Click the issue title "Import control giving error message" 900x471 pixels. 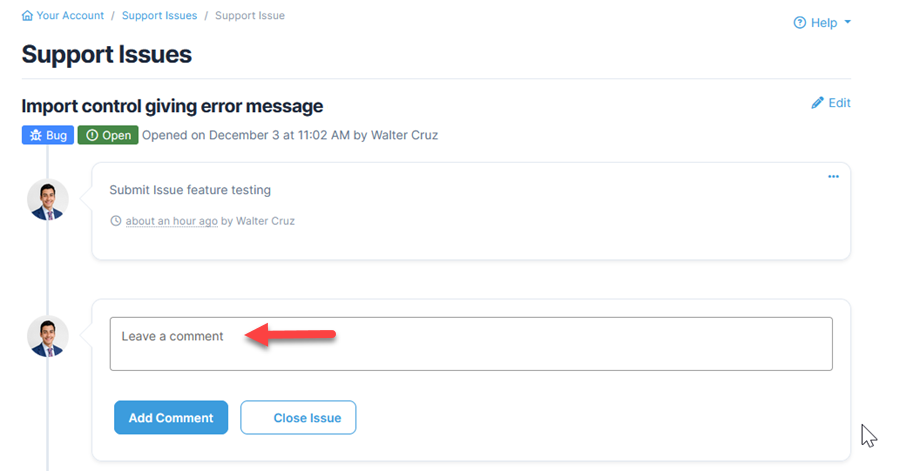pos(172,106)
